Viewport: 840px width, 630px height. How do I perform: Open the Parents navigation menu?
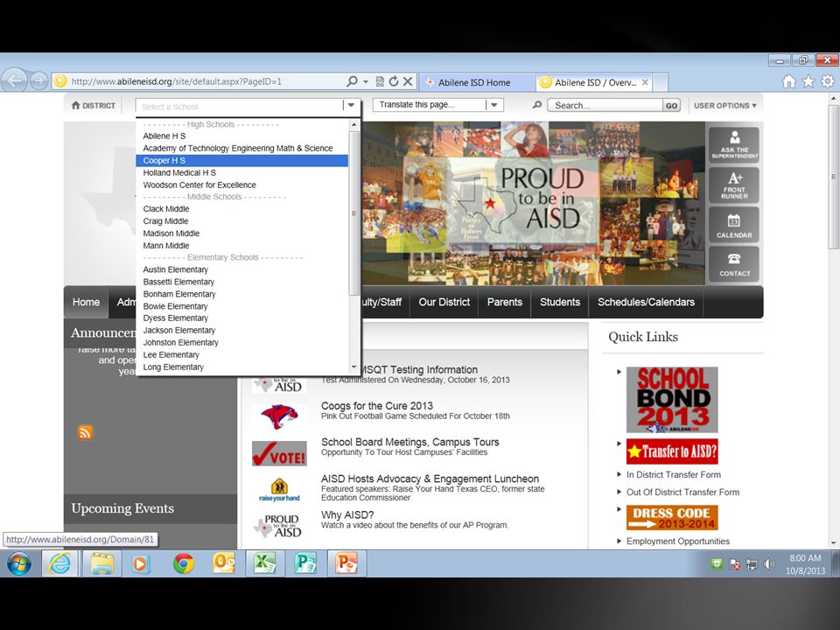(x=505, y=302)
